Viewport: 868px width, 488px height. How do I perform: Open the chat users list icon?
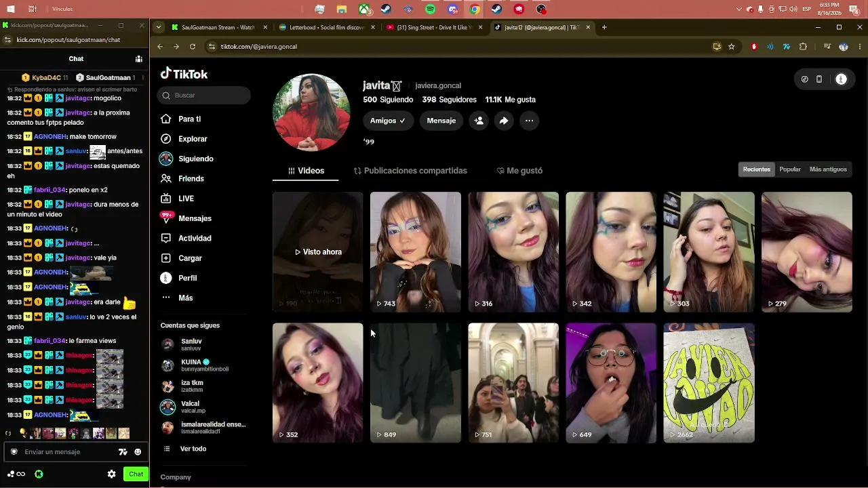(138, 59)
